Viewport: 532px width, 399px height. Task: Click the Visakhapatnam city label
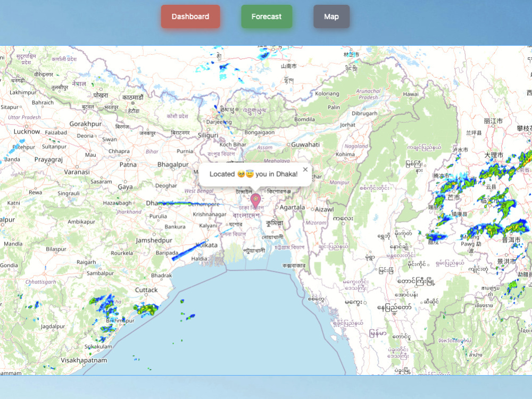(84, 360)
